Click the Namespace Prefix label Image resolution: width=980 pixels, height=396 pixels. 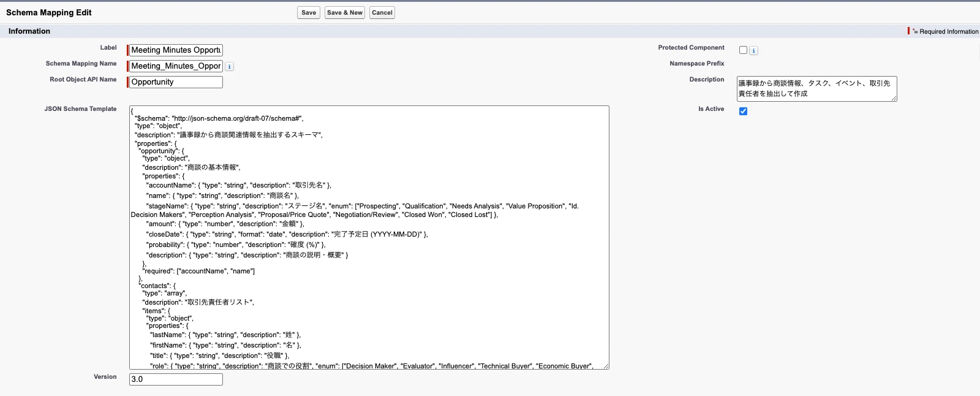697,64
